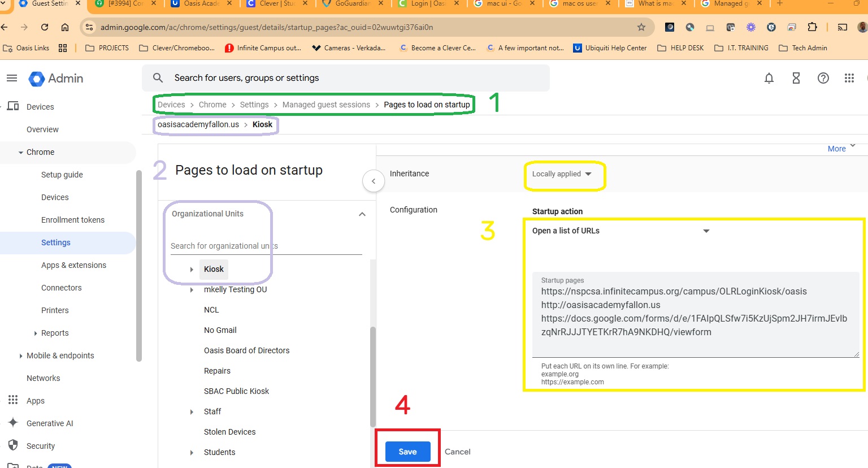Open the Google apps grid
Image resolution: width=868 pixels, height=468 pixels.
pyautogui.click(x=849, y=78)
